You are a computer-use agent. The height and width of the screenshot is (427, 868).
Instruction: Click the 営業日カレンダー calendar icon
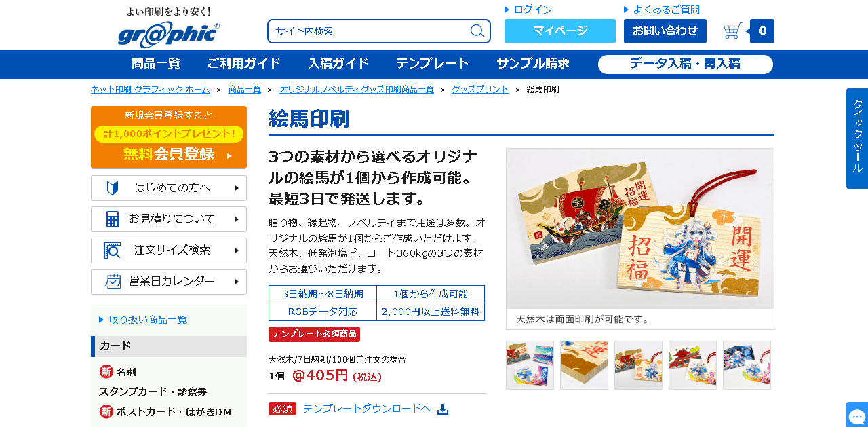pos(113,282)
